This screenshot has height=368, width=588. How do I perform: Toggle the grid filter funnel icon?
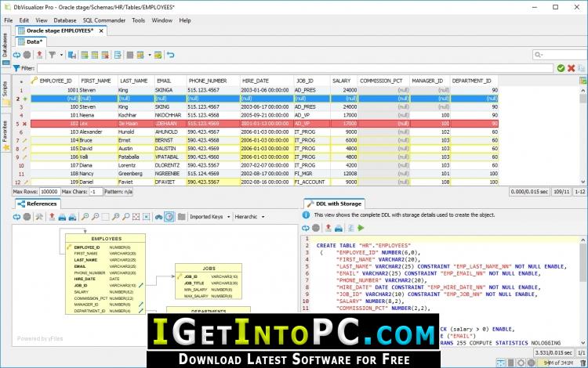pyautogui.click(x=52, y=55)
